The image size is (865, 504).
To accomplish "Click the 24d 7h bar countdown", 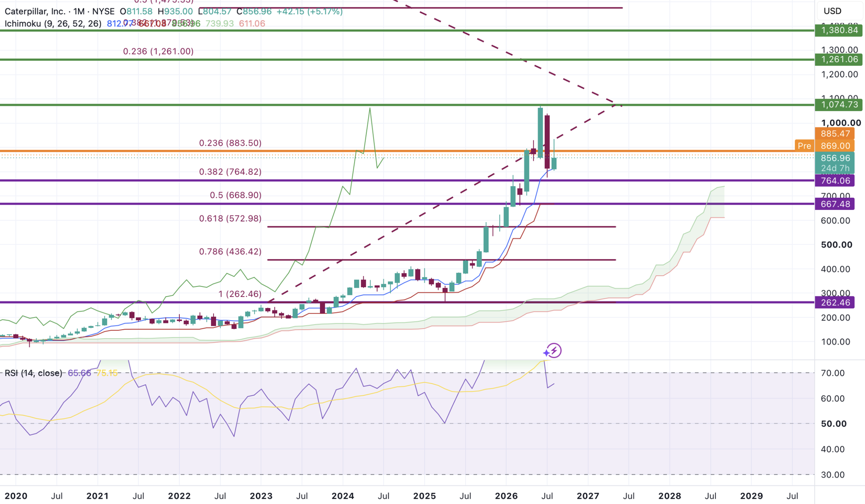I will coord(835,168).
